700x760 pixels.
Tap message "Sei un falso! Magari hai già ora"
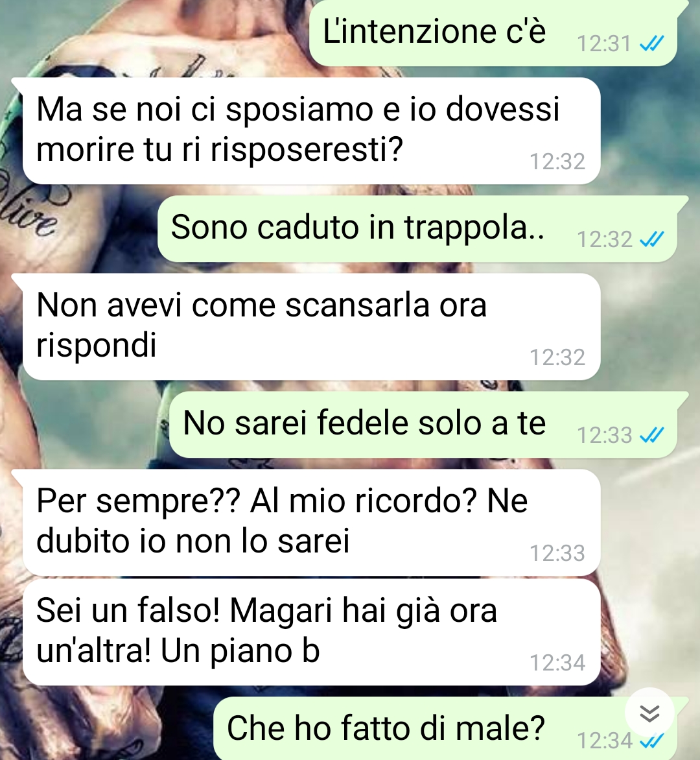coord(311,632)
